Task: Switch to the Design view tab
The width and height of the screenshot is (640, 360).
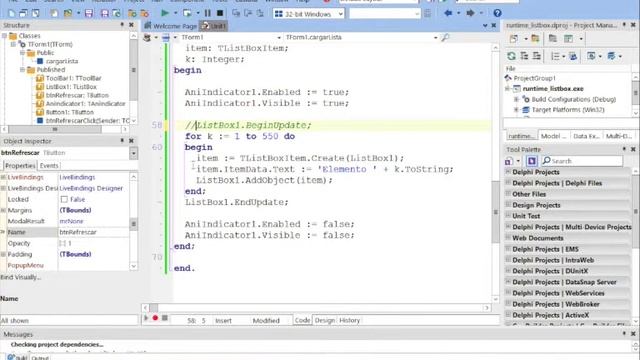Action: click(324, 320)
